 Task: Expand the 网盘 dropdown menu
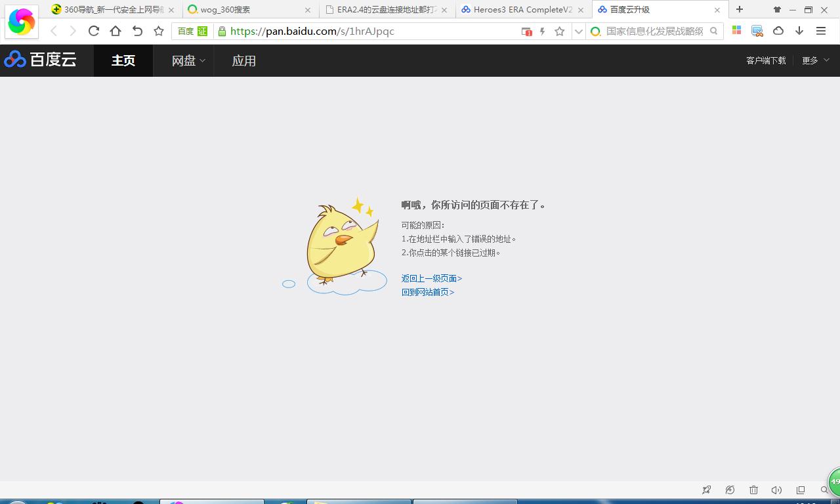coord(188,61)
